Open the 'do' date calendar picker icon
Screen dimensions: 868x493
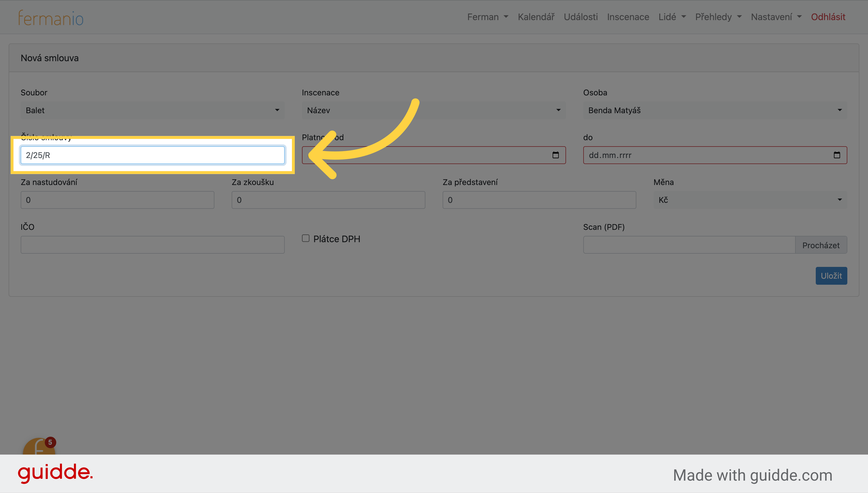837,155
